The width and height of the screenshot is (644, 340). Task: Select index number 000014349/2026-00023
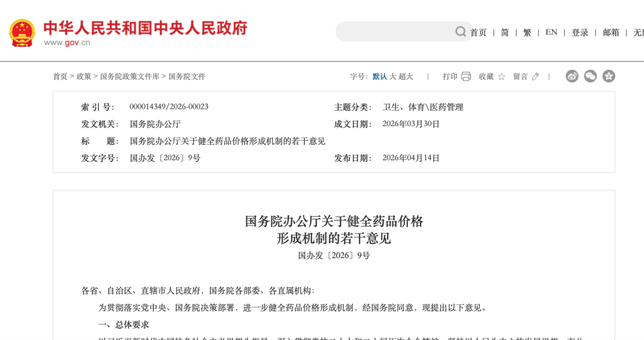[169, 107]
